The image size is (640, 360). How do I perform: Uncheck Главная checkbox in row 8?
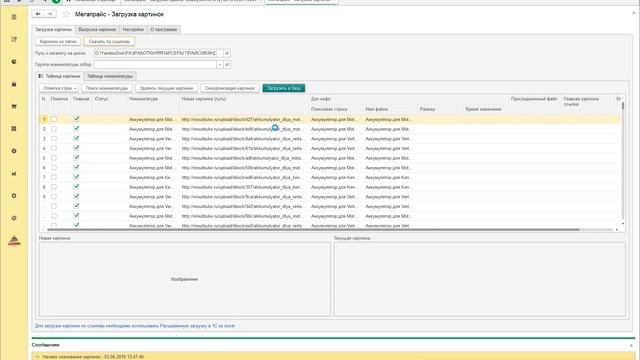pyautogui.click(x=76, y=187)
